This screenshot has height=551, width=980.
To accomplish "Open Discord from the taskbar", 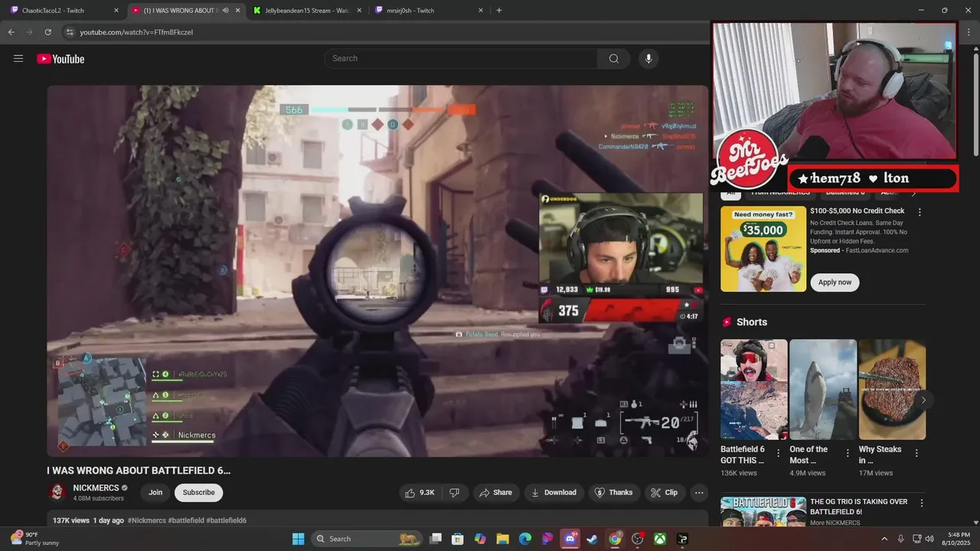I will pyautogui.click(x=570, y=539).
